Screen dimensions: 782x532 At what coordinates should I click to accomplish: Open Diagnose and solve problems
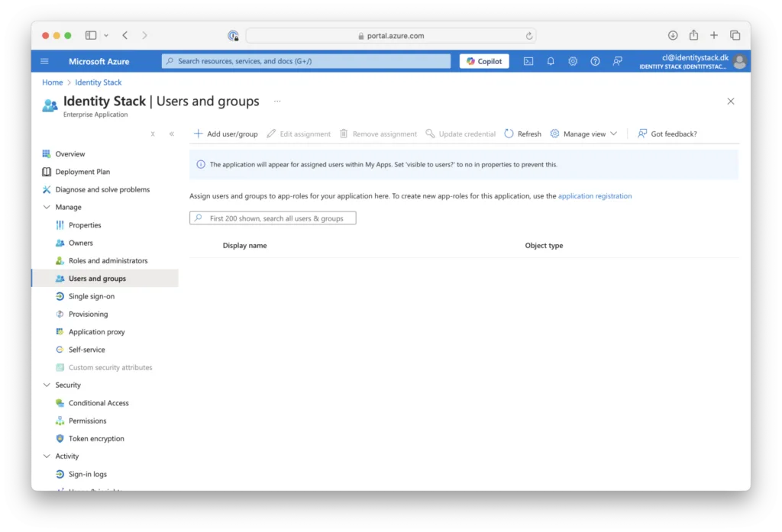point(105,189)
